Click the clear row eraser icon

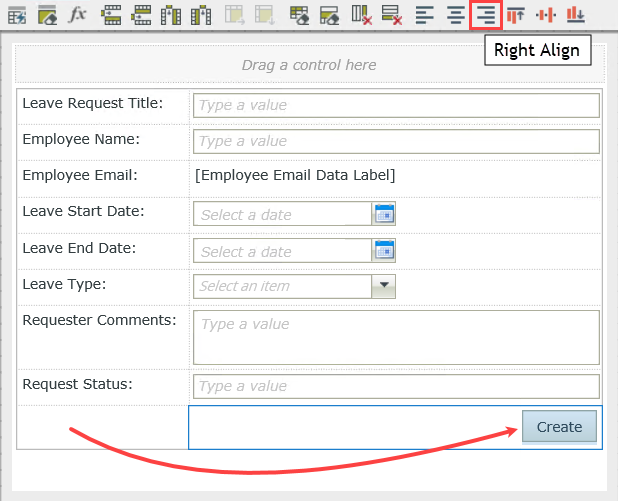coord(329,15)
